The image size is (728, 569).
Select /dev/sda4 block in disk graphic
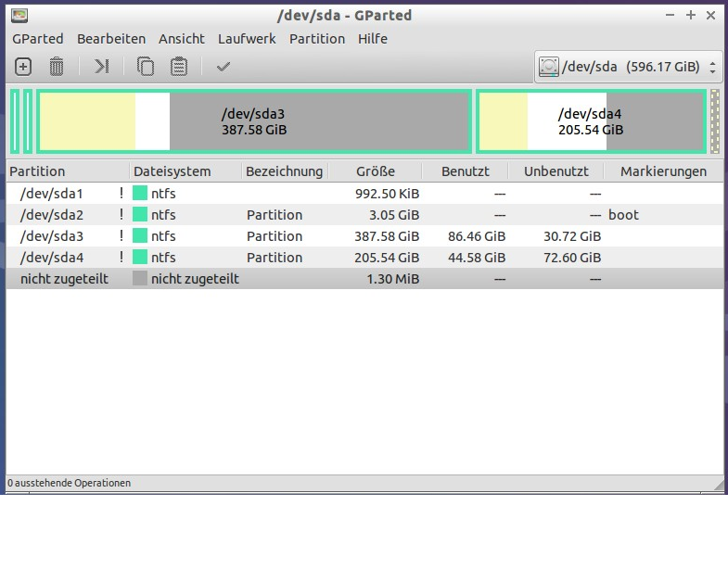pos(592,121)
